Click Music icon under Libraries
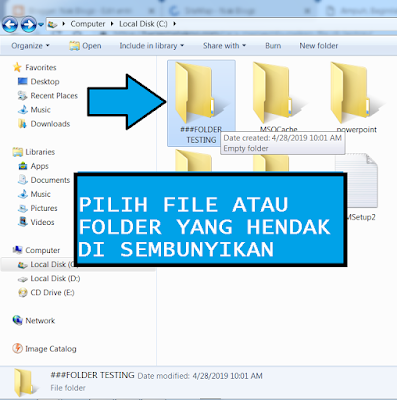 (23, 194)
